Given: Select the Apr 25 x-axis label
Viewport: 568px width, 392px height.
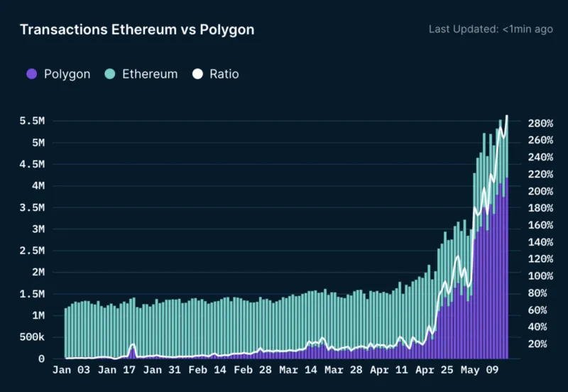Looking at the screenshot, I should [x=434, y=370].
